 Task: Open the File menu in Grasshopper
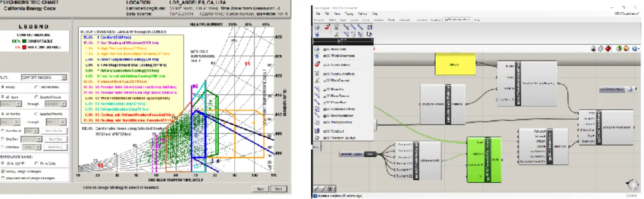pos(318,14)
